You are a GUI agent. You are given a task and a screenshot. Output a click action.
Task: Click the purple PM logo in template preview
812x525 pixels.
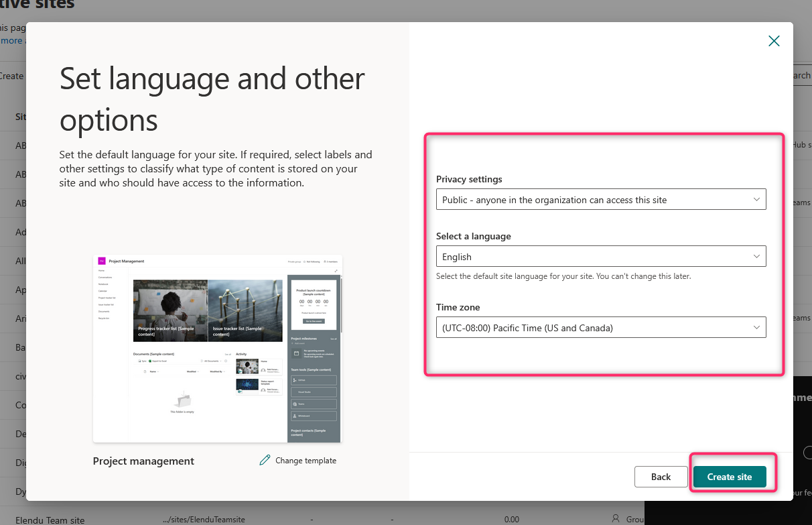click(x=102, y=261)
